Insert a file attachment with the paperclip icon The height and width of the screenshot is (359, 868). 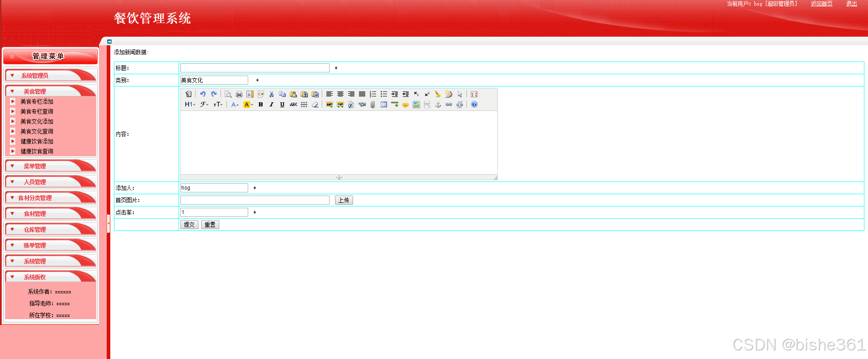373,105
